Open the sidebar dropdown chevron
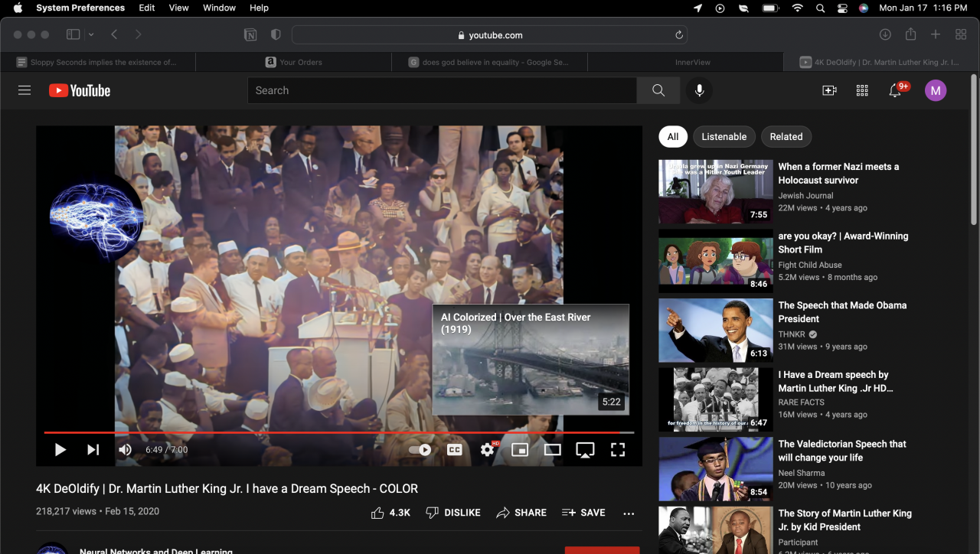 click(91, 34)
